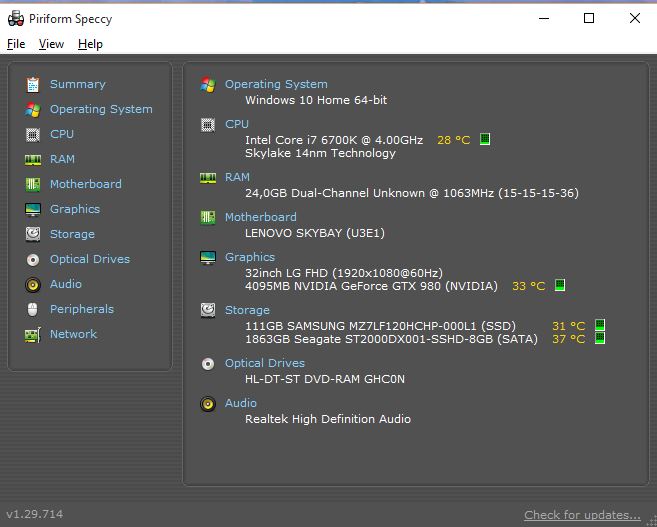Click the green temperature indicator next to CPU 28 °C
657x527 pixels.
[485, 139]
